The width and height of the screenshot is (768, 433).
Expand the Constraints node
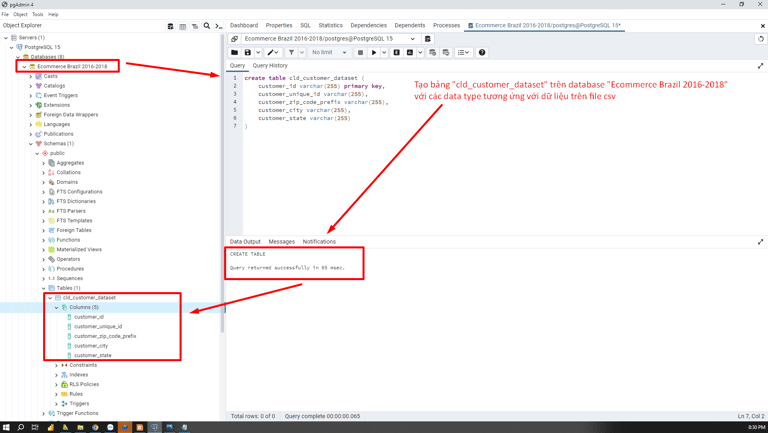click(56, 365)
